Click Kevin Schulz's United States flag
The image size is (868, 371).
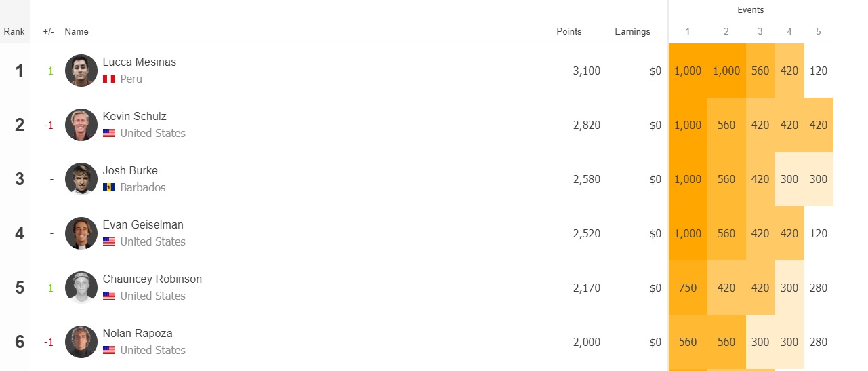109,134
